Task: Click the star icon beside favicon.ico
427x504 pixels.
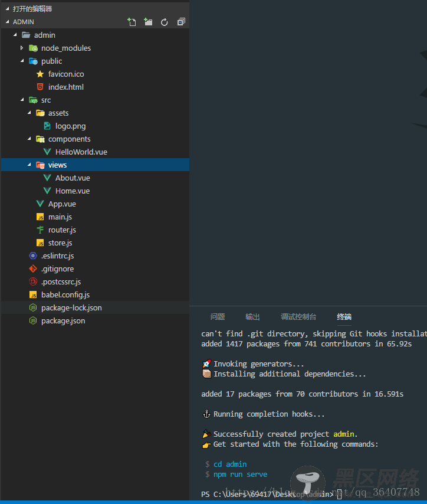Action: pos(40,74)
